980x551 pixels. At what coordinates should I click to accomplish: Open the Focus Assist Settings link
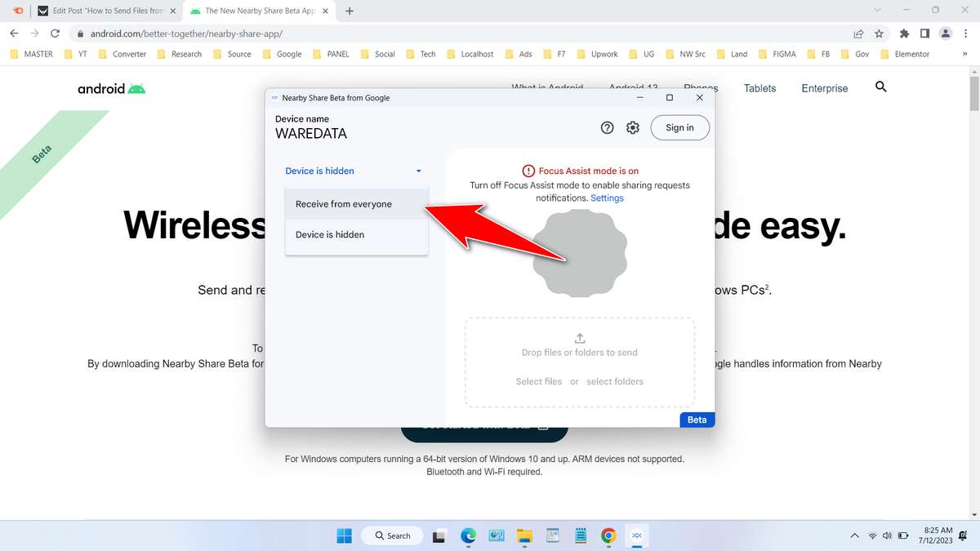point(607,198)
